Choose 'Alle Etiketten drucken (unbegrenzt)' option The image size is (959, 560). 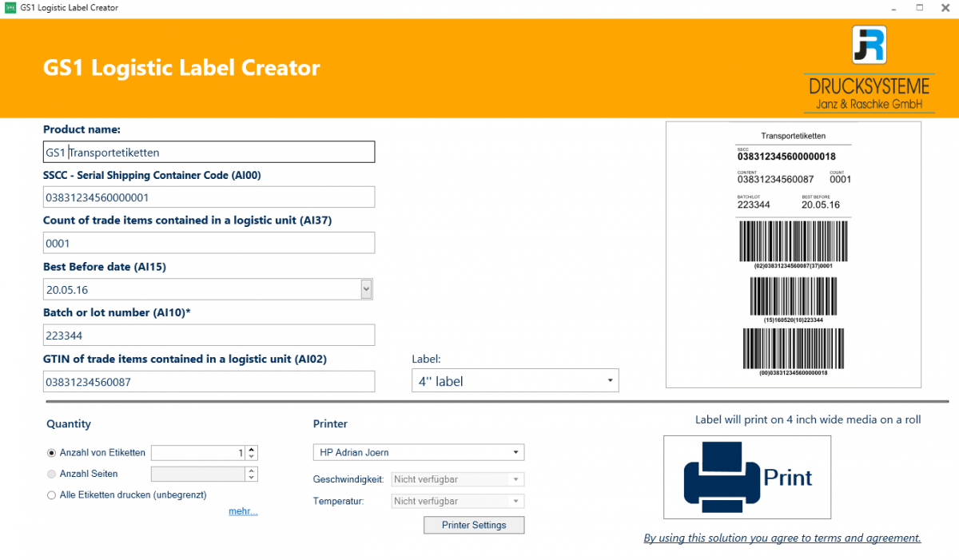click(x=50, y=494)
